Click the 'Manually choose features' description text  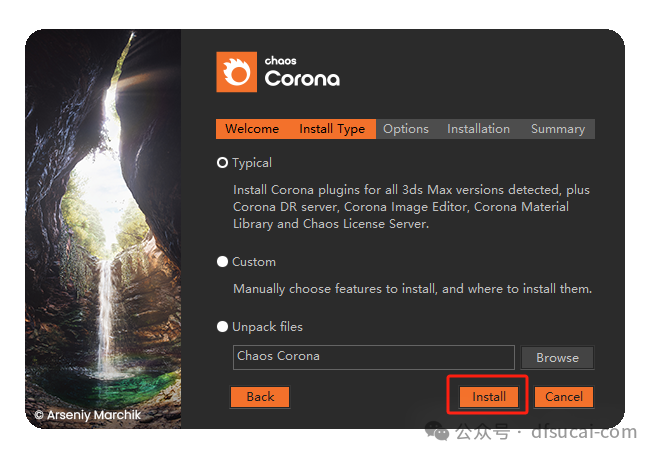[412, 289]
